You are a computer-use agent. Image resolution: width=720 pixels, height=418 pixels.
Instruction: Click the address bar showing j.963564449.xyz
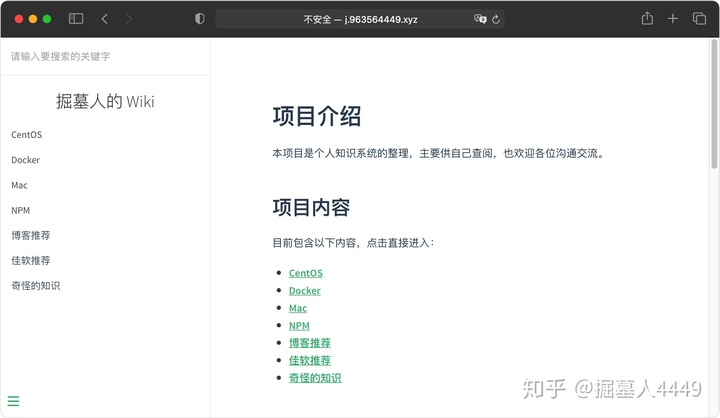coord(360,19)
